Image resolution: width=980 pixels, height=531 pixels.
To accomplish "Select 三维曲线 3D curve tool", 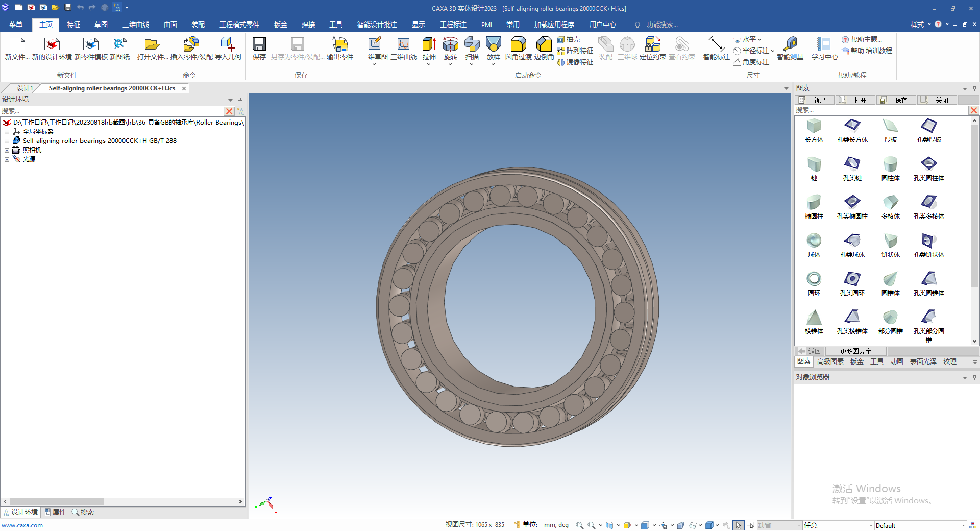I will pos(404,49).
